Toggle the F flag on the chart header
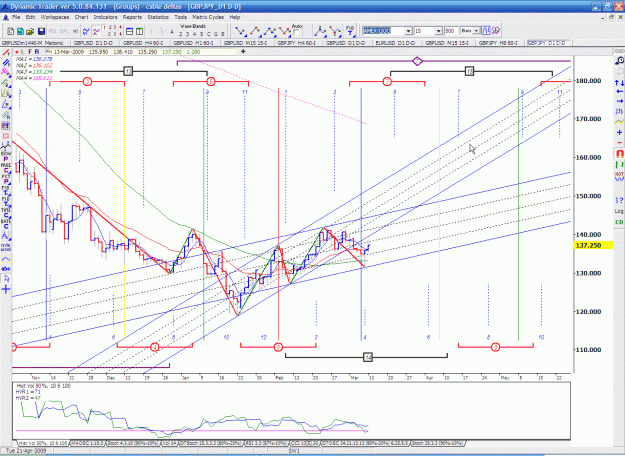 pos(30,52)
